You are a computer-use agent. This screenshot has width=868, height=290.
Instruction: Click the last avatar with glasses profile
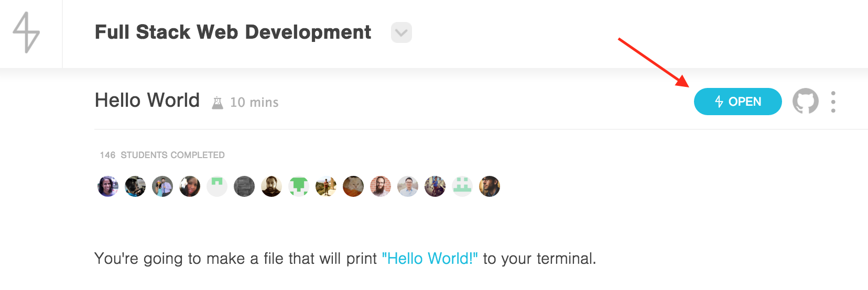point(490,186)
